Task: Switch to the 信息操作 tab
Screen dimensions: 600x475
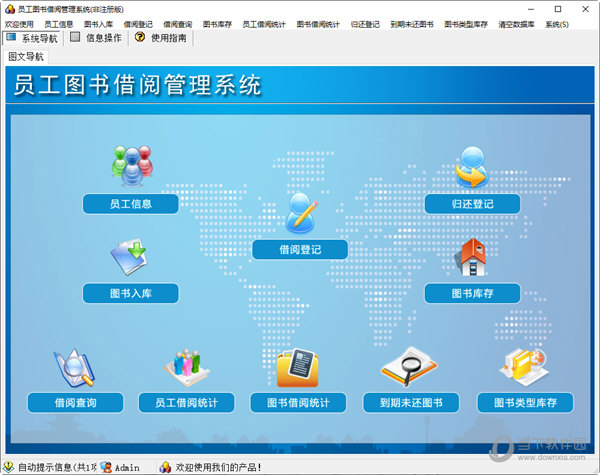Action: 96,38
